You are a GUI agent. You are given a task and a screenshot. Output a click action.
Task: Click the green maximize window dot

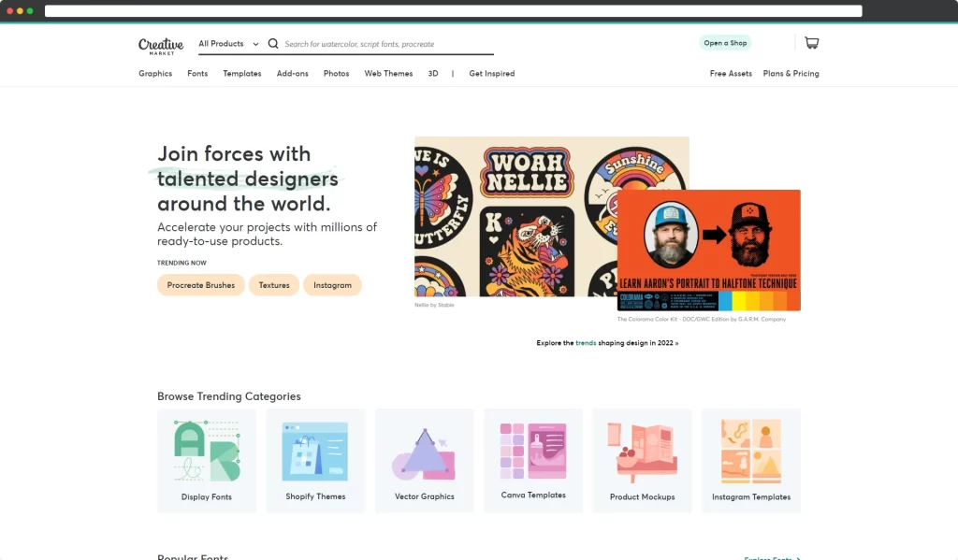pos(30,11)
